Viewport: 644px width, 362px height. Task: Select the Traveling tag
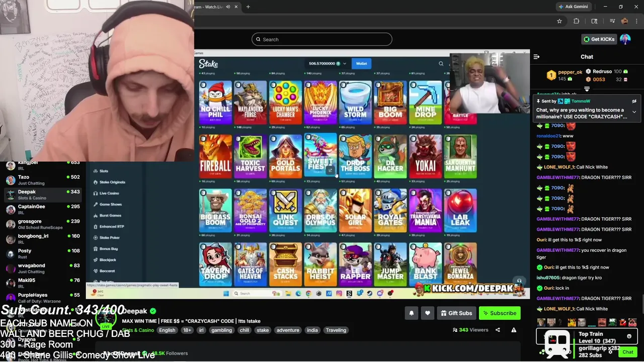pos(336,330)
